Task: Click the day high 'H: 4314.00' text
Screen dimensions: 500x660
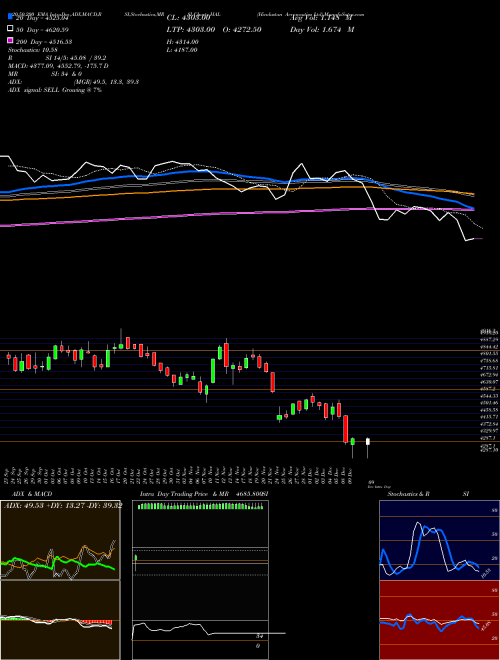Action: click(x=183, y=42)
